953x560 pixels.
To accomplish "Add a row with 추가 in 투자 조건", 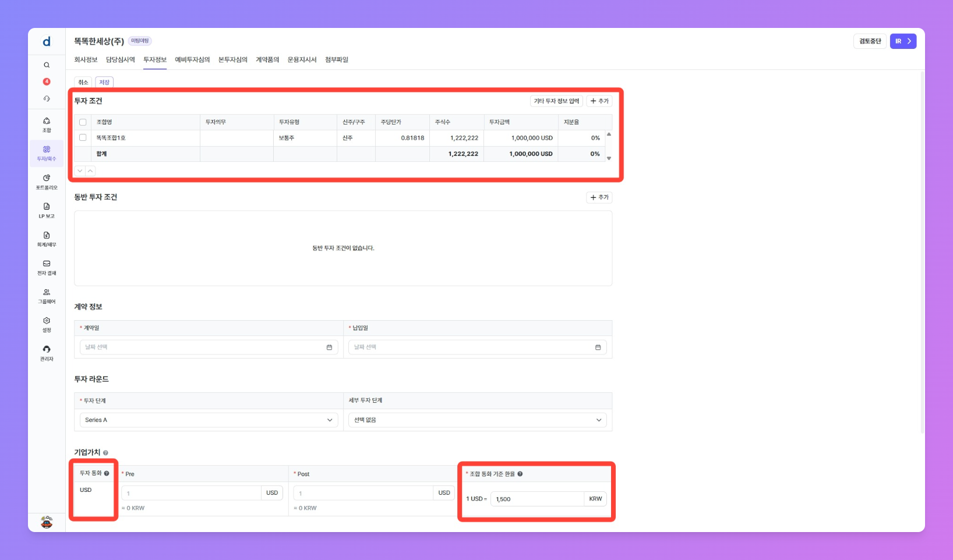I will click(599, 101).
